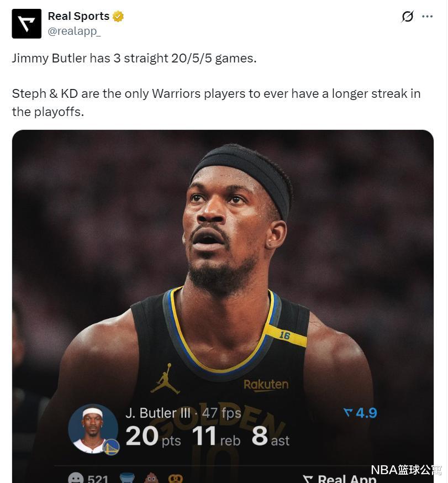
Task: Open Grok via the slashed-circle icon
Action: 407,17
